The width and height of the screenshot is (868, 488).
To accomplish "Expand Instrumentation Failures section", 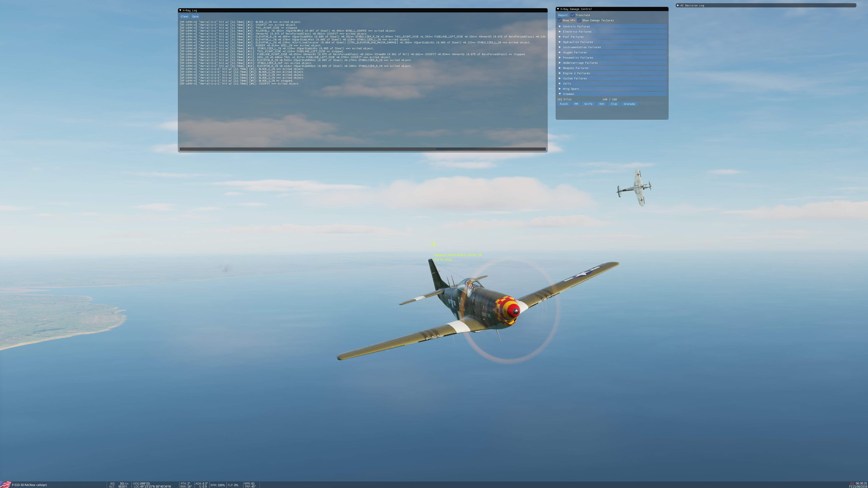I will tap(612, 47).
